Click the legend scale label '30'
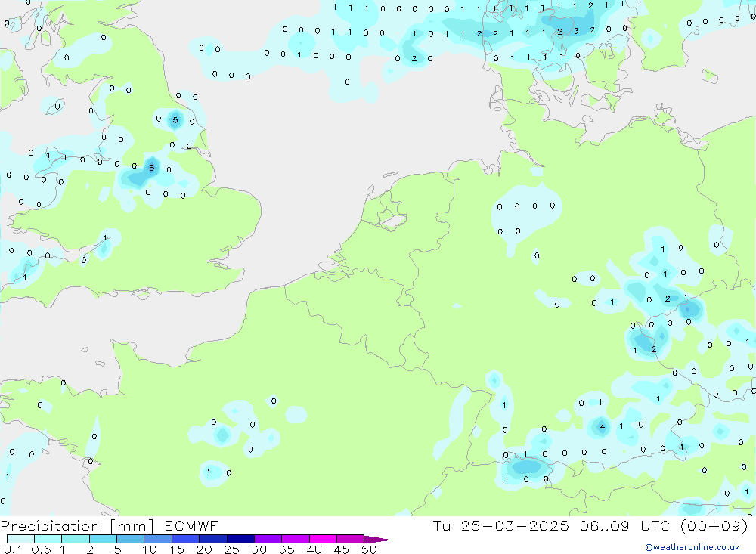 259,549
